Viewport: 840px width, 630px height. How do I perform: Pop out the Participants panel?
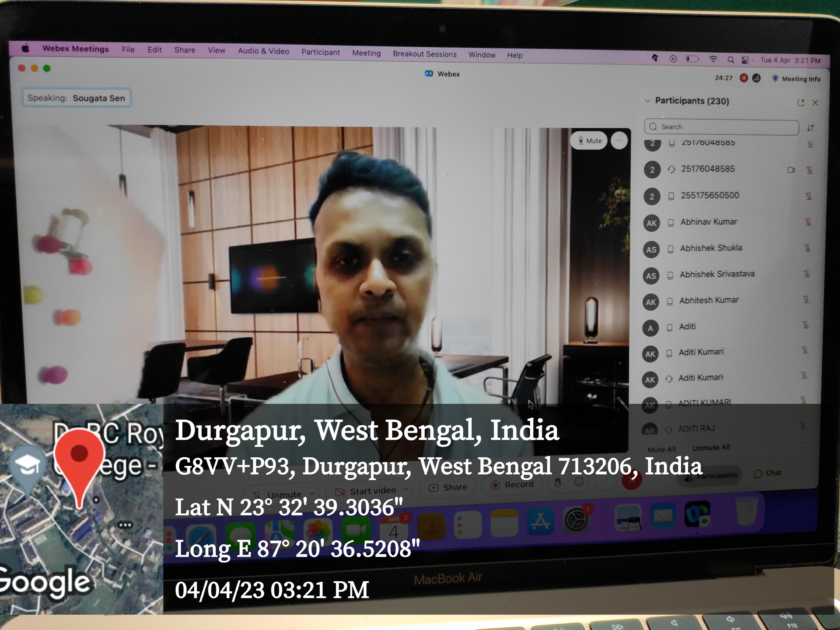pyautogui.click(x=801, y=102)
